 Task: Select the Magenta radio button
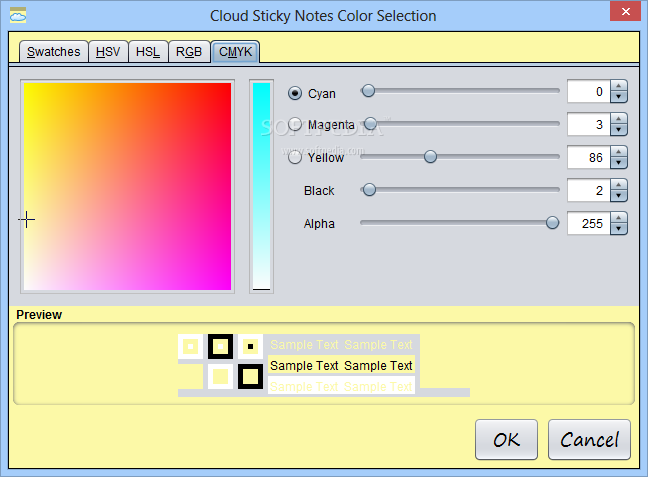[x=295, y=124]
